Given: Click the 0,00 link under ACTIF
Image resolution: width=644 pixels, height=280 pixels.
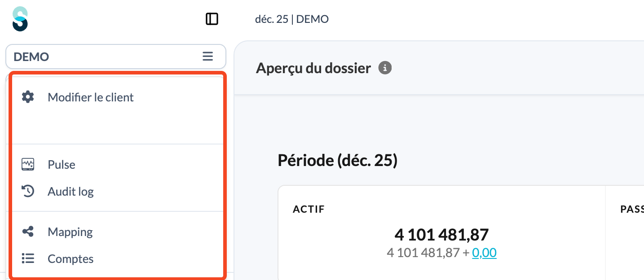Looking at the screenshot, I should (x=484, y=253).
